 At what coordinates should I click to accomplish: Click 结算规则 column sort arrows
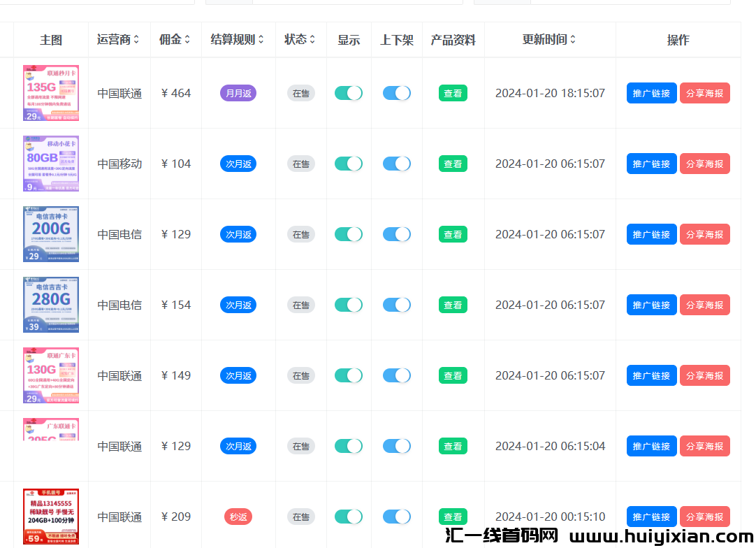click(x=261, y=40)
